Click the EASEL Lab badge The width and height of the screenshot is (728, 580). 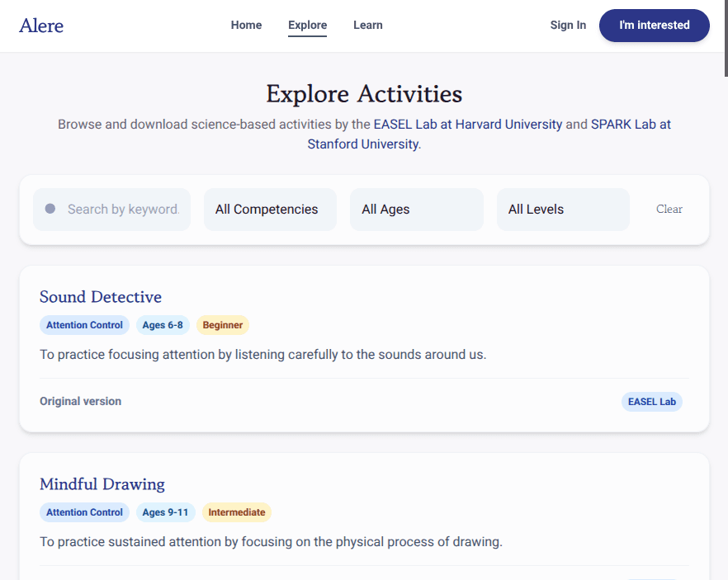(652, 402)
